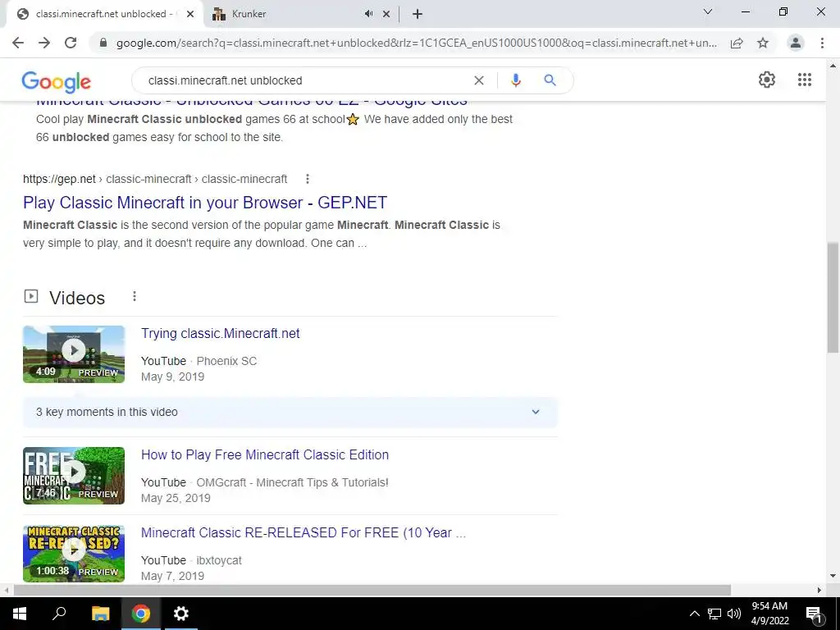Open a new tab with the plus button

tap(418, 15)
